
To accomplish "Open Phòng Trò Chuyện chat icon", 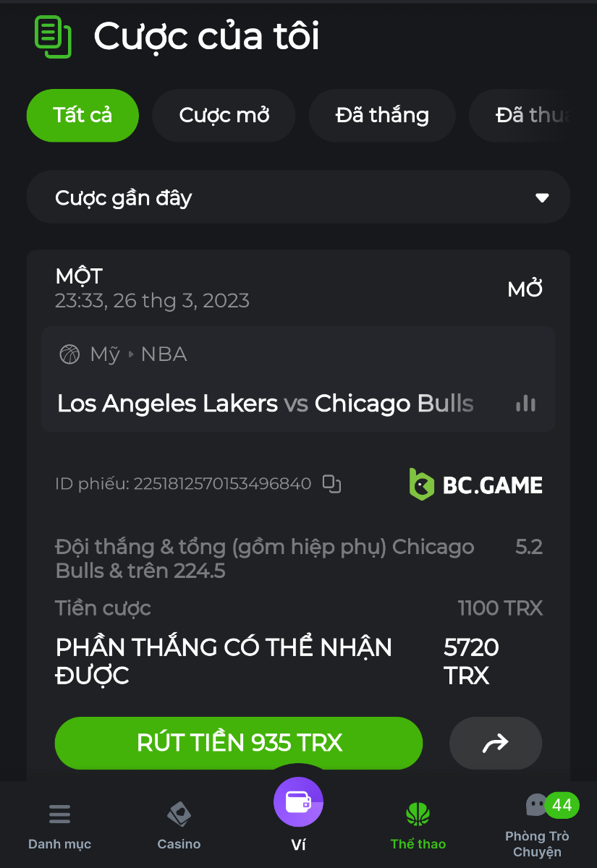I will (536, 805).
